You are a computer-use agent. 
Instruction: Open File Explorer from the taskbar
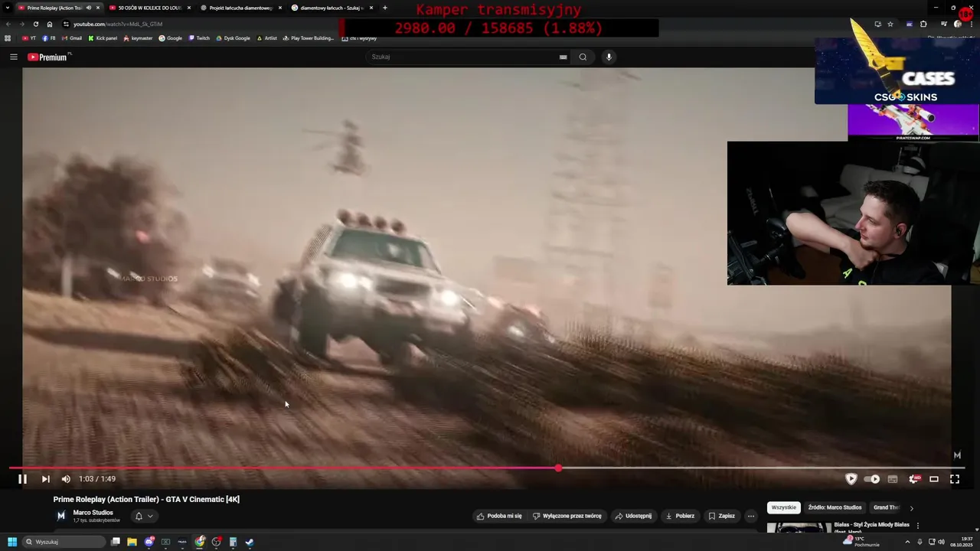pos(132,542)
